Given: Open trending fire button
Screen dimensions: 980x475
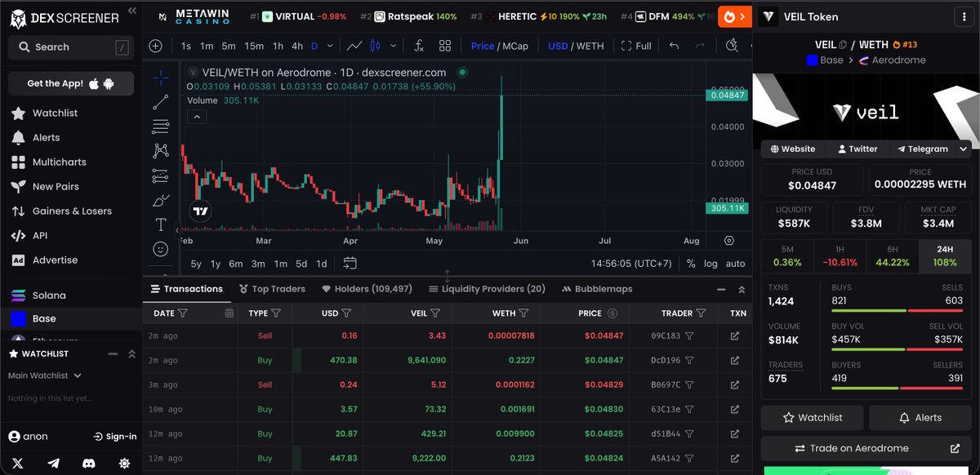Looking at the screenshot, I should pos(734,16).
